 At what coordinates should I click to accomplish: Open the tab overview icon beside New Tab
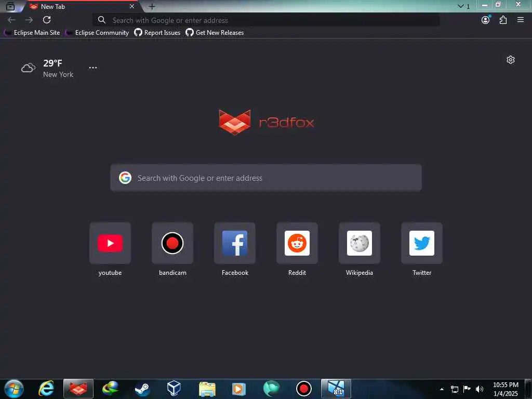10,6
